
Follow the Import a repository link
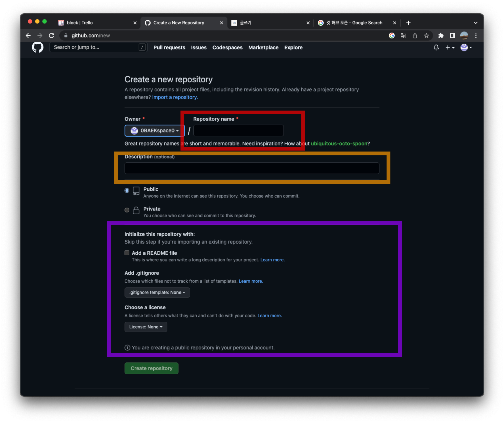point(175,97)
